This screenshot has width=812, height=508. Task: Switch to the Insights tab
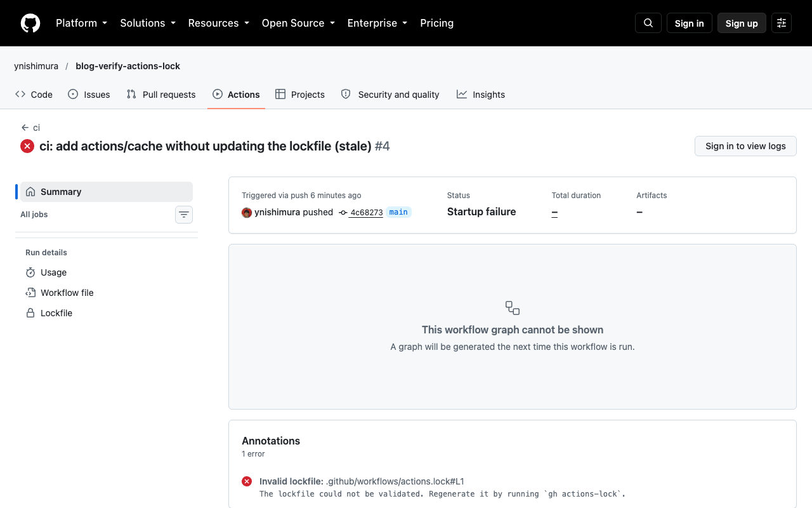click(x=481, y=95)
